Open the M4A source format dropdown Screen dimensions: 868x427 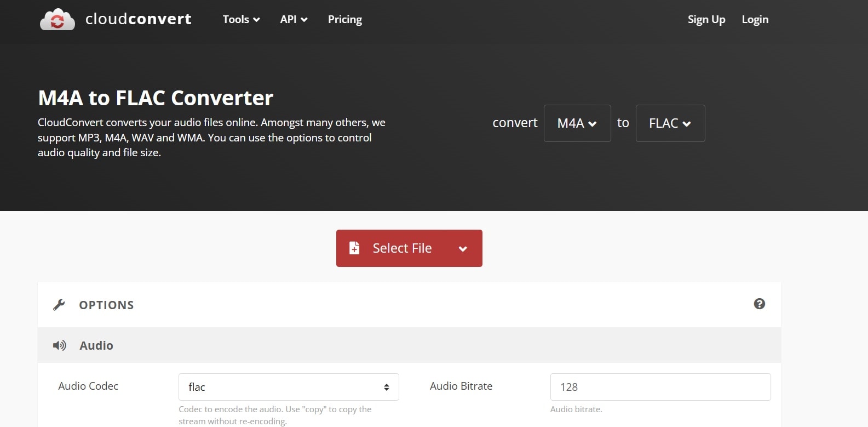click(577, 123)
